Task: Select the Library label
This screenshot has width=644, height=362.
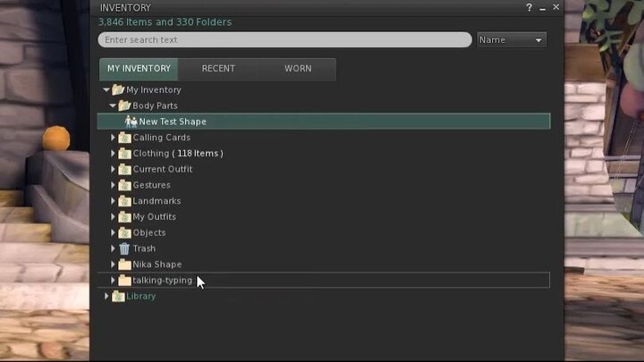Action: pos(141,297)
